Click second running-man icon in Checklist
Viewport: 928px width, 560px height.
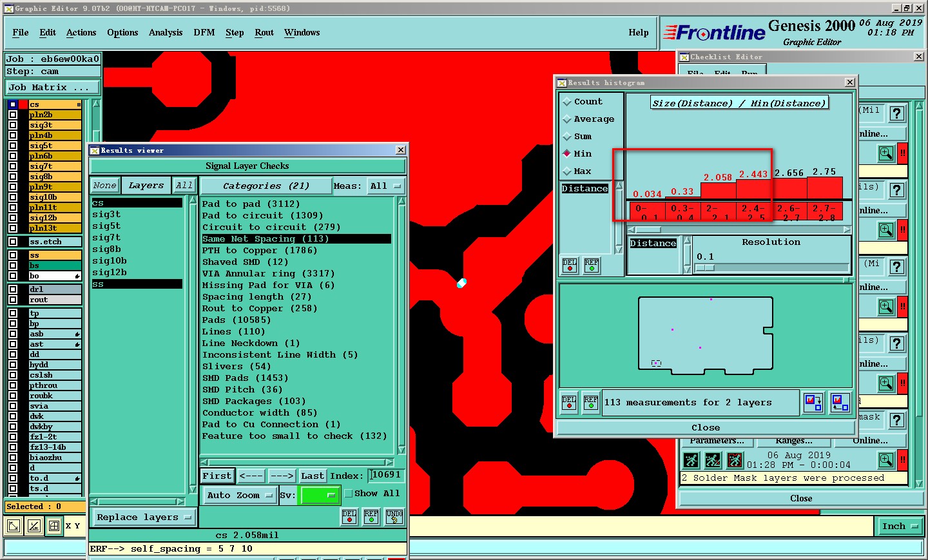click(713, 460)
